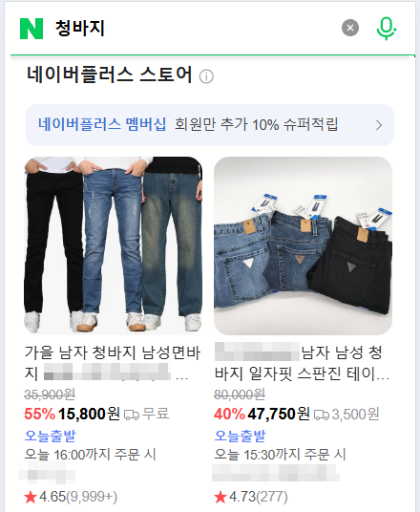This screenshot has height=512, width=420.
Task: Open the folded jeans product photo
Action: coord(303,245)
